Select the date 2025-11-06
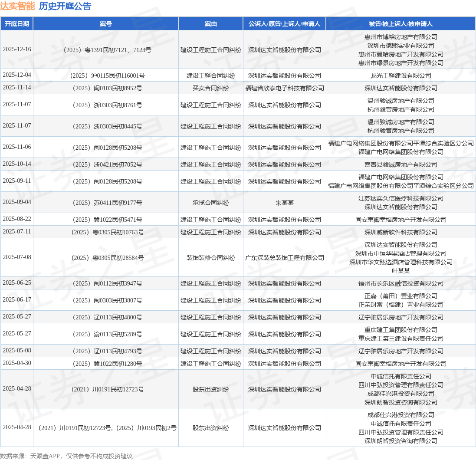This screenshot has width=476, height=460. point(17,147)
